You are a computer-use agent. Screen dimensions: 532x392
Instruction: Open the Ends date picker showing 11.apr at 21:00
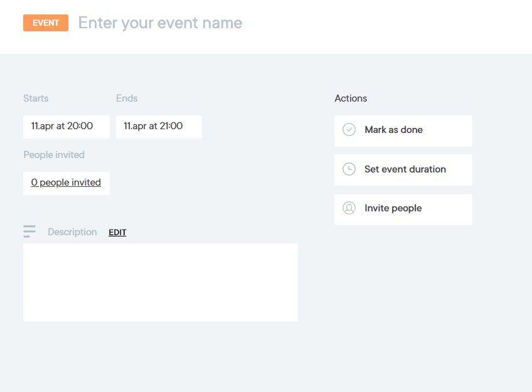(x=159, y=126)
